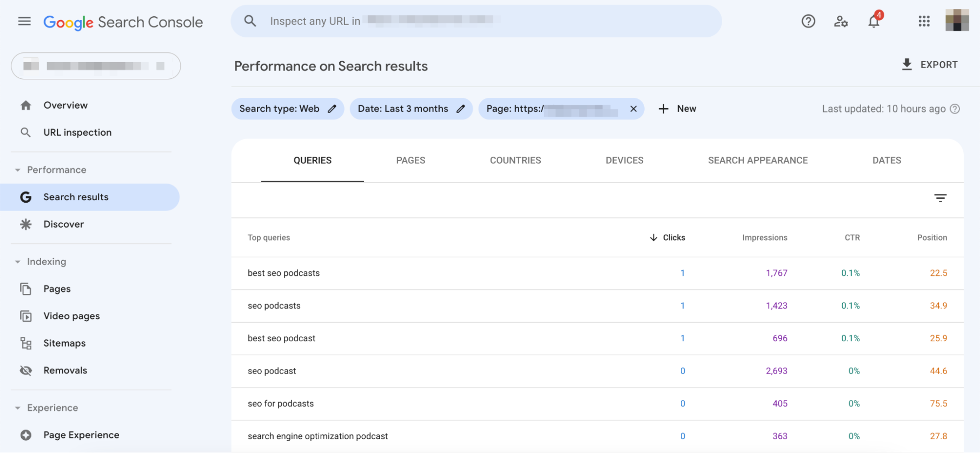Switch to the Devices tab
The image size is (980, 453).
(x=624, y=160)
